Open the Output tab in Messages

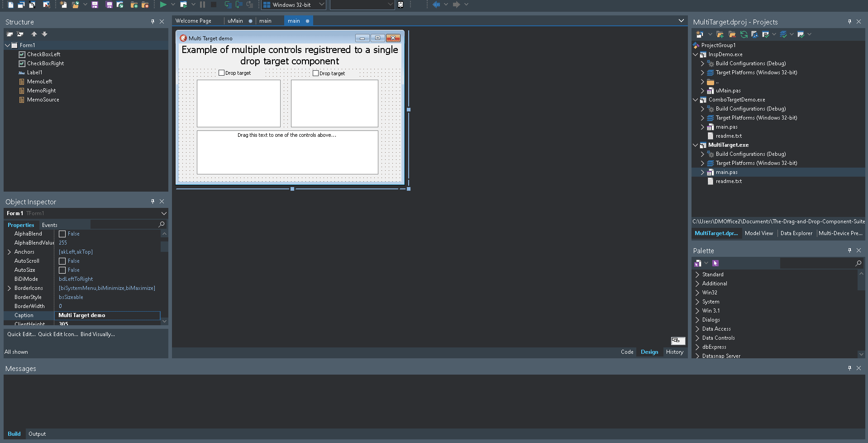(37, 434)
